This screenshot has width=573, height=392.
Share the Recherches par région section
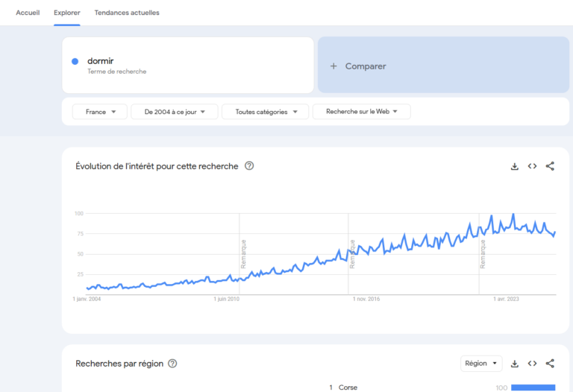[x=550, y=364]
